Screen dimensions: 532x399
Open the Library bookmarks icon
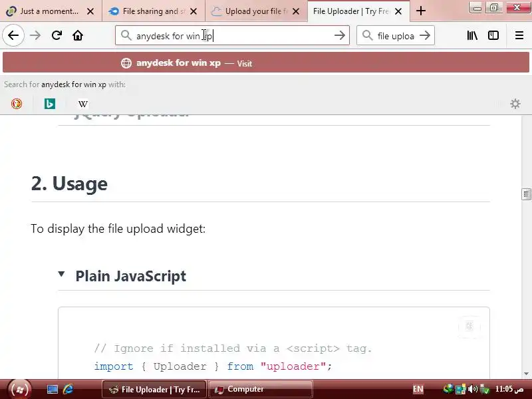click(x=472, y=35)
